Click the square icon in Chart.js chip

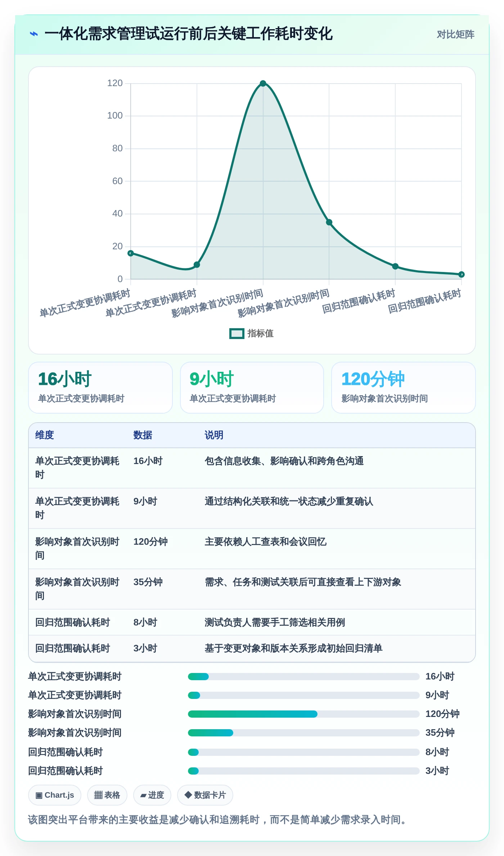39,795
